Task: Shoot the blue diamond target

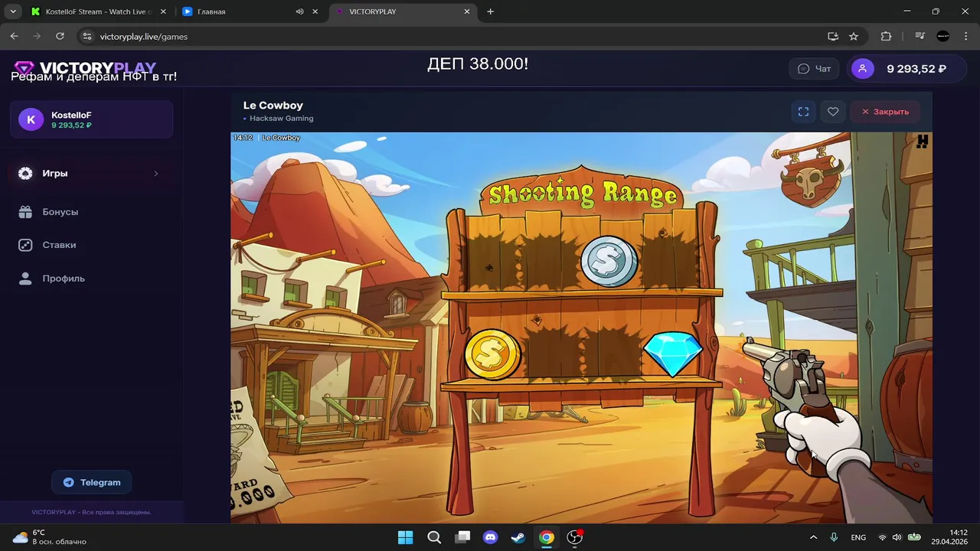Action: tap(672, 353)
